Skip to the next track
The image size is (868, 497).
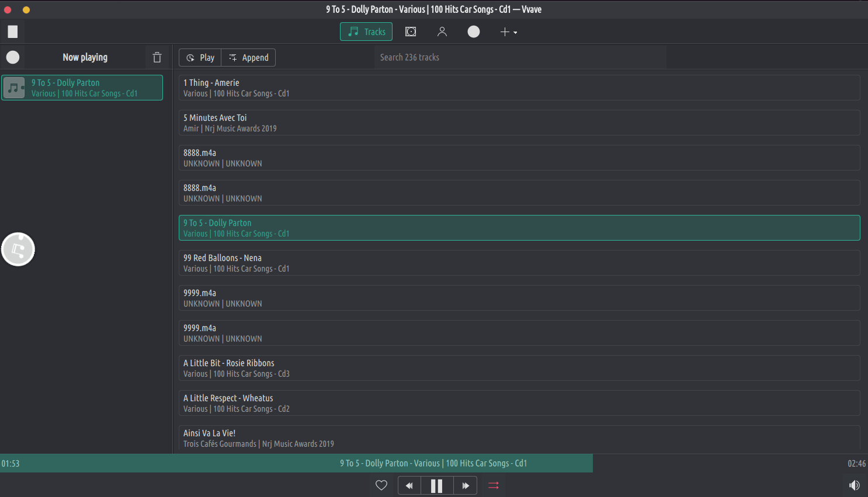click(465, 485)
